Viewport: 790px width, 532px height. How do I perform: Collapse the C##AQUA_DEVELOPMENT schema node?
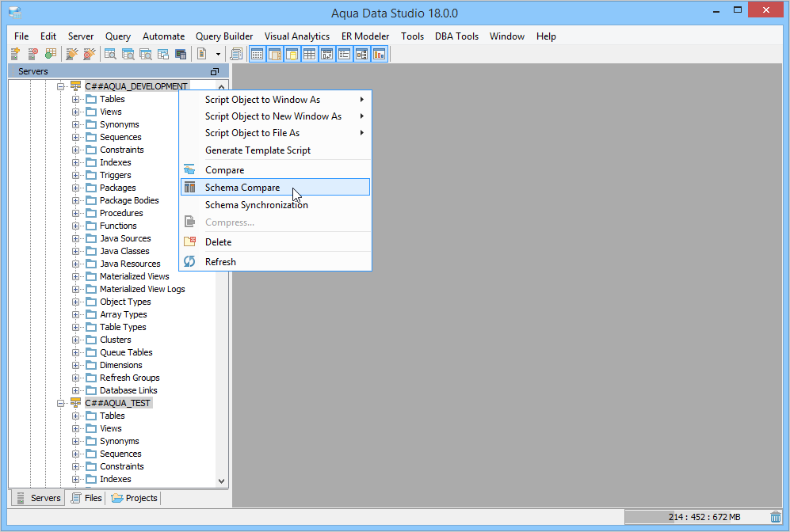pyautogui.click(x=60, y=86)
